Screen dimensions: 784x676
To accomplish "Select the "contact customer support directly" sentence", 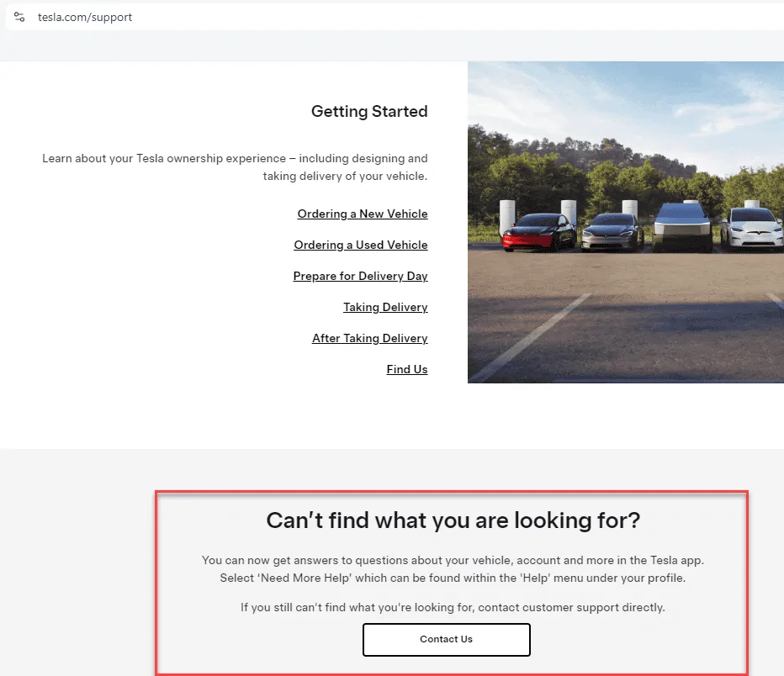I will pos(453,608).
